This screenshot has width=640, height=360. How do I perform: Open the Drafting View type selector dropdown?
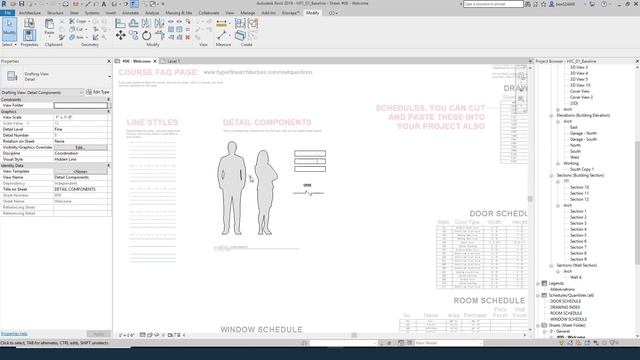click(x=109, y=76)
